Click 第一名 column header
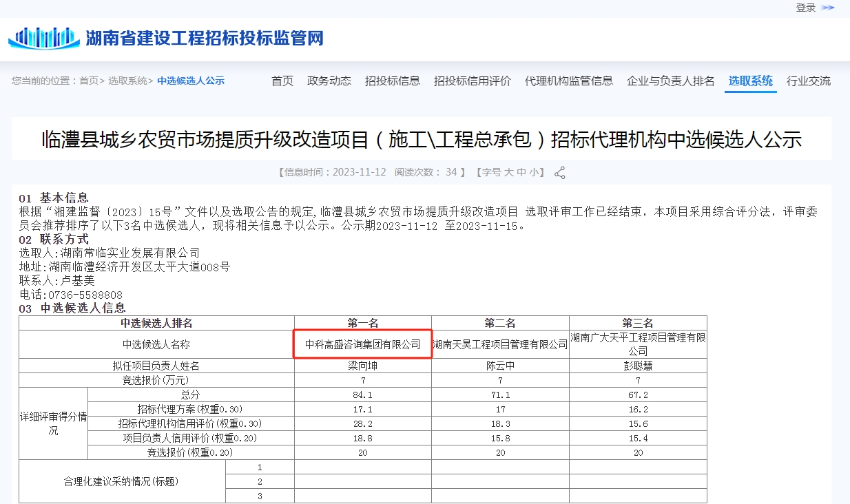This screenshot has height=504, width=850. click(363, 323)
